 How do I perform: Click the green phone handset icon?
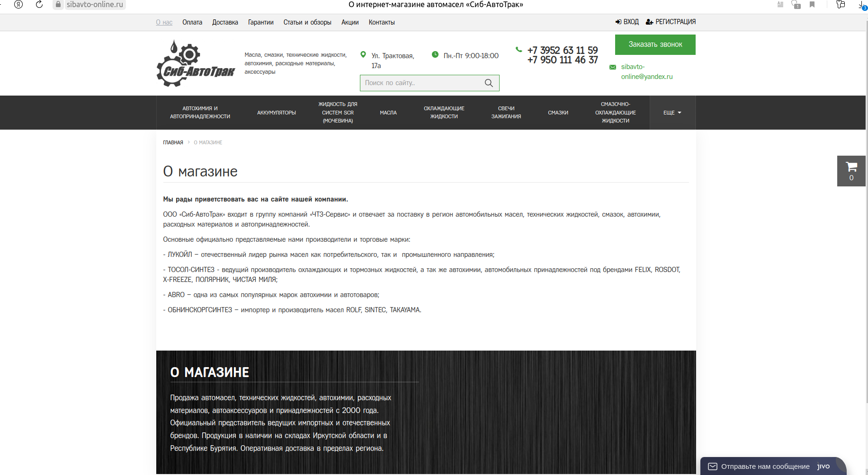[519, 49]
